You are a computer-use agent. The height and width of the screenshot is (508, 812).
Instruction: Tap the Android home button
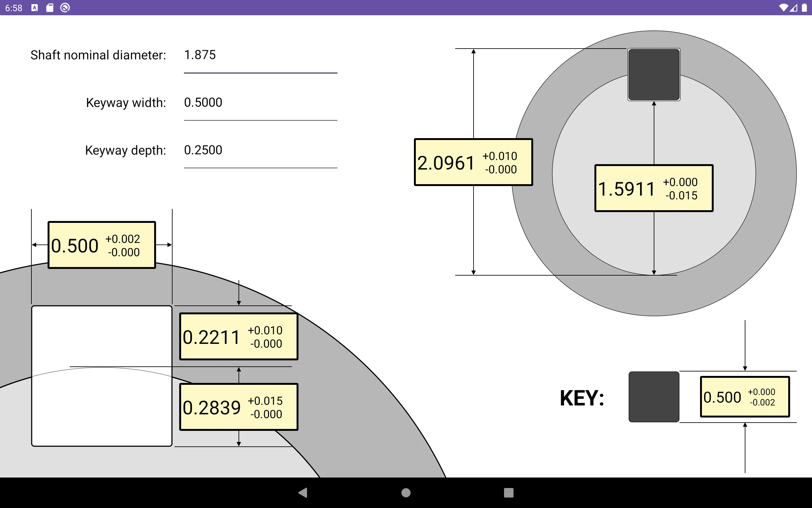406,493
